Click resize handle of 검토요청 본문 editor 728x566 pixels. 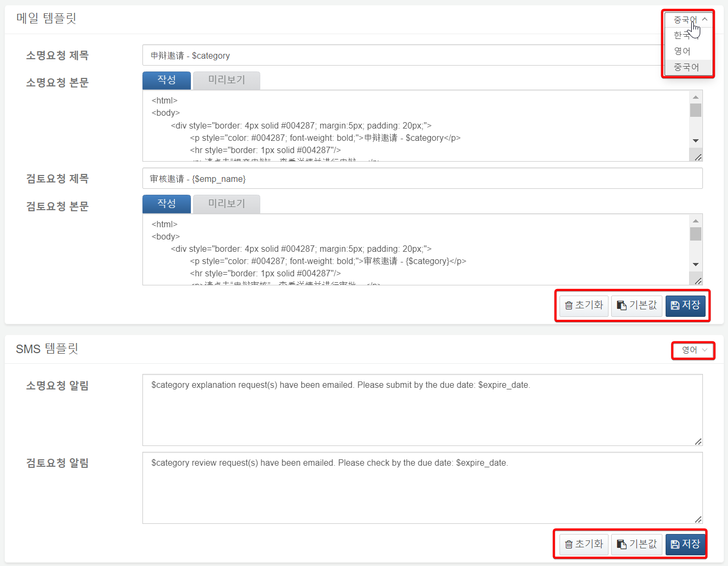point(698,281)
